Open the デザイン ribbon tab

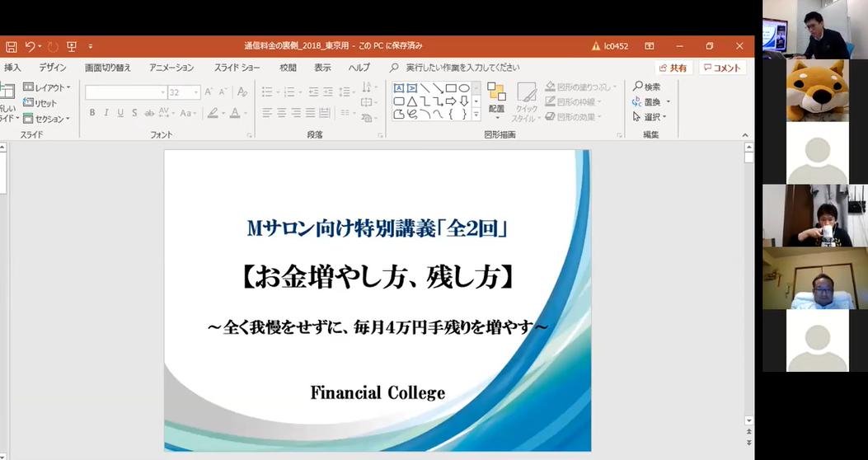coord(53,68)
